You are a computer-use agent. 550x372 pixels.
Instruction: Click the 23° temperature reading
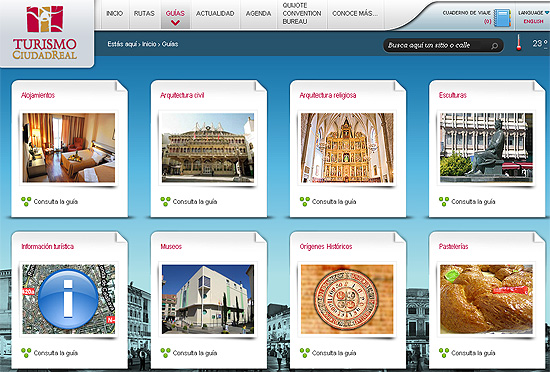539,43
